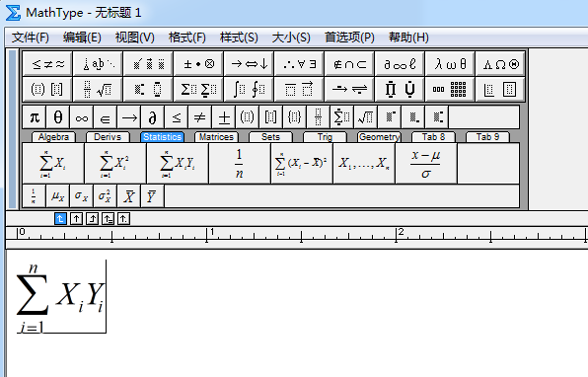Insert fraction template from small bar
Image resolution: width=588 pixels, height=377 pixels.
(318, 117)
